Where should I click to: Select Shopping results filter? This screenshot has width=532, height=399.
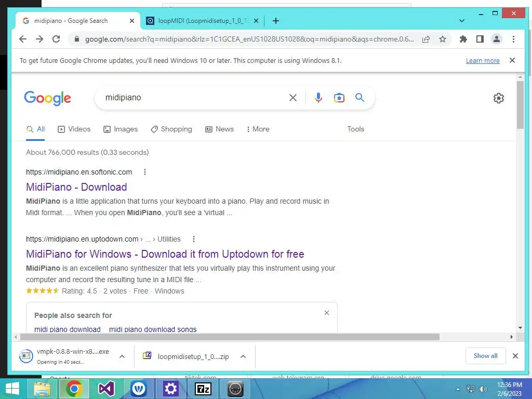[171, 129]
